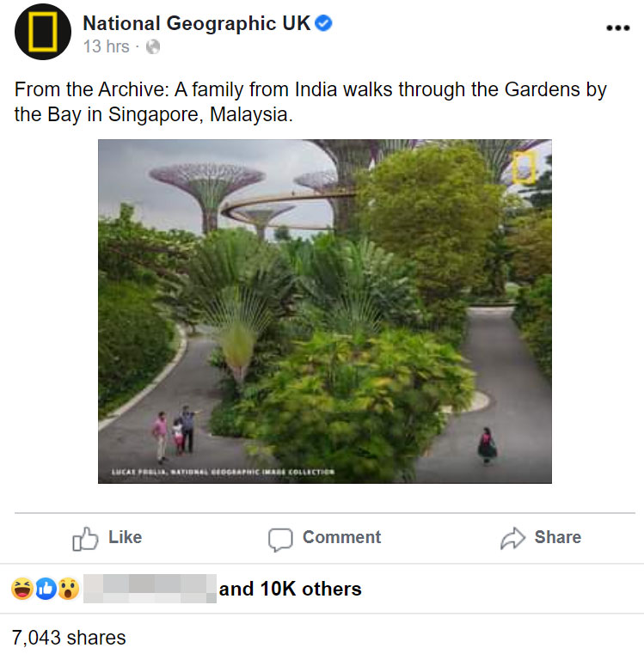644x654 pixels.
Task: Click the laughing Haha reaction emoji
Action: (22, 589)
